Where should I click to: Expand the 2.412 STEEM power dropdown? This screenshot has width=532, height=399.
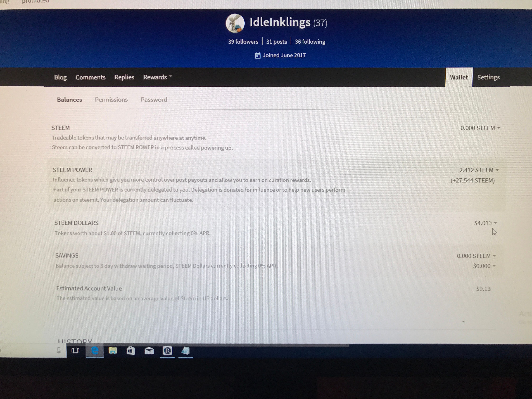tap(479, 170)
